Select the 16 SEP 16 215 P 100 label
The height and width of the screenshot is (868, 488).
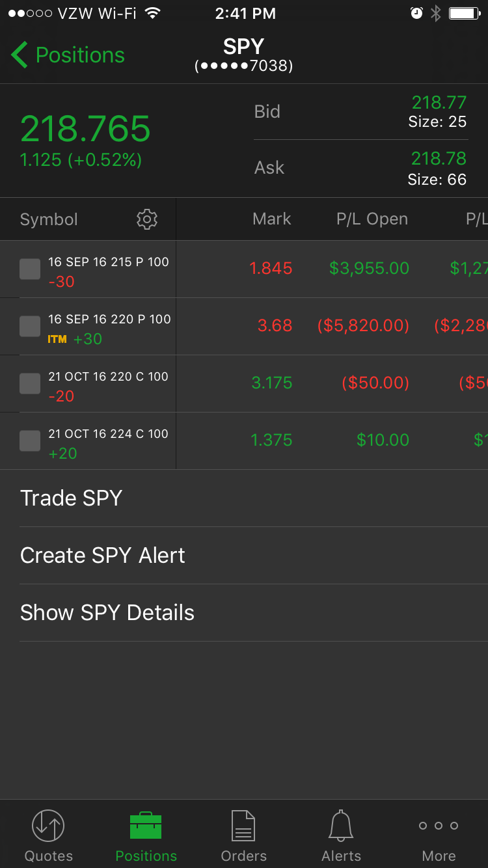pos(109,262)
